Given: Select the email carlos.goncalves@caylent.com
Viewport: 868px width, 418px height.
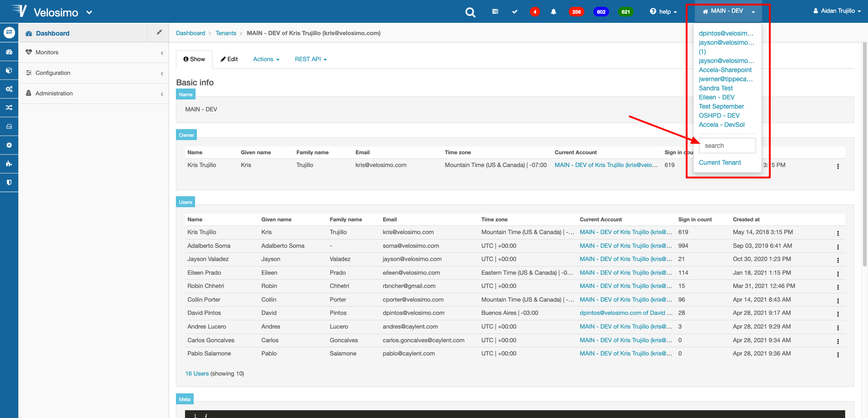Looking at the screenshot, I should click(423, 340).
